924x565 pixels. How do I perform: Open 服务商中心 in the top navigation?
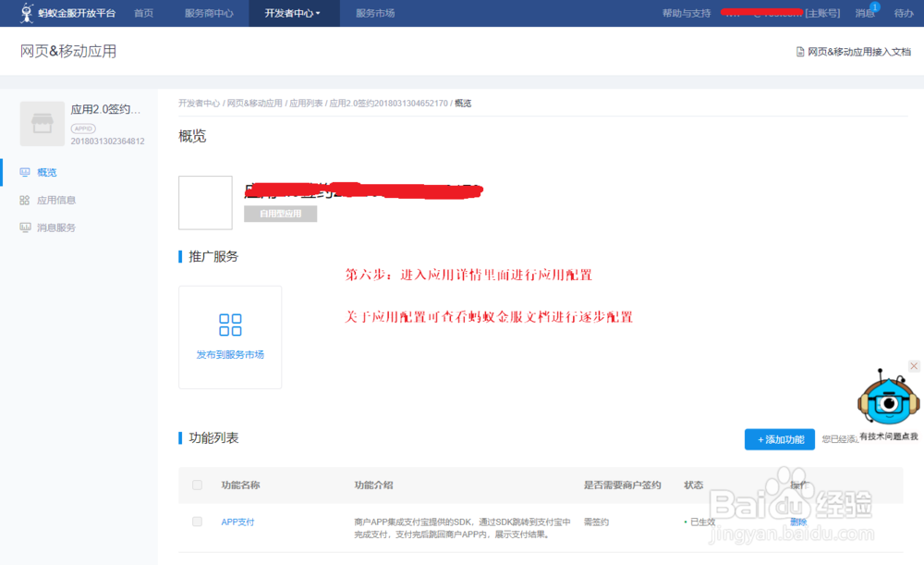pos(209,13)
